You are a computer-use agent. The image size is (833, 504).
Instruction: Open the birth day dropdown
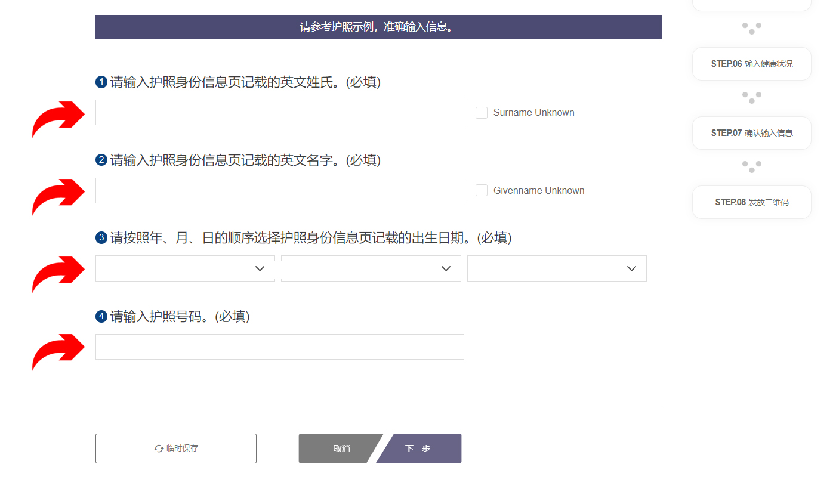pyautogui.click(x=557, y=268)
